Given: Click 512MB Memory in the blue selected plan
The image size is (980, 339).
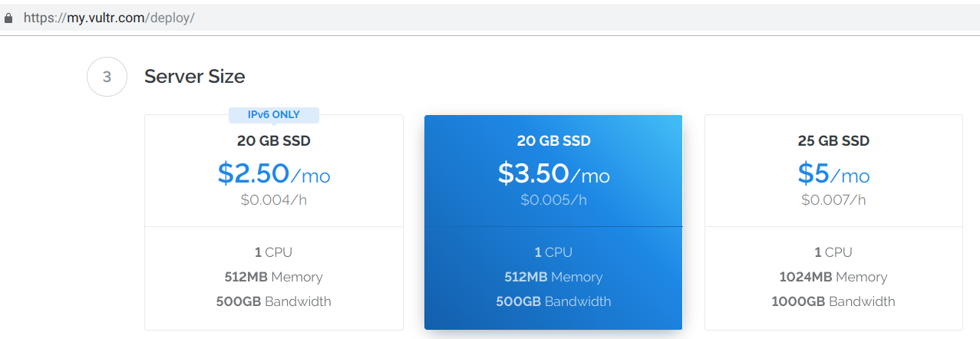Looking at the screenshot, I should click(553, 277).
